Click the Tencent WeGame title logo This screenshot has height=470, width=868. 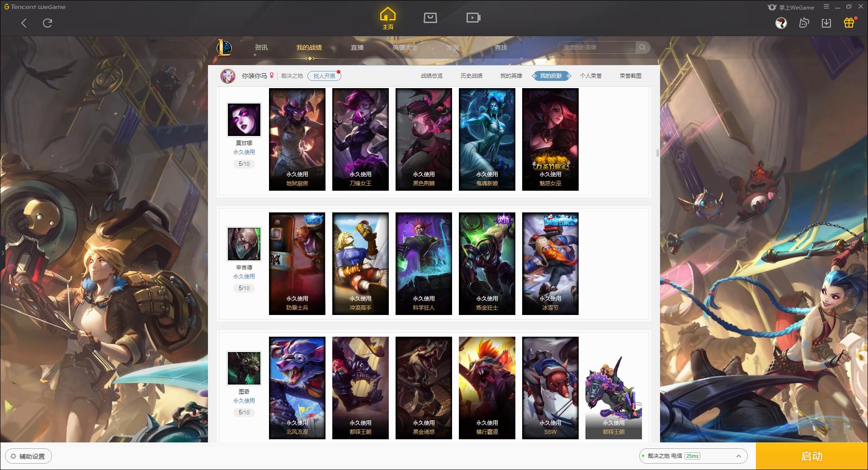35,7
